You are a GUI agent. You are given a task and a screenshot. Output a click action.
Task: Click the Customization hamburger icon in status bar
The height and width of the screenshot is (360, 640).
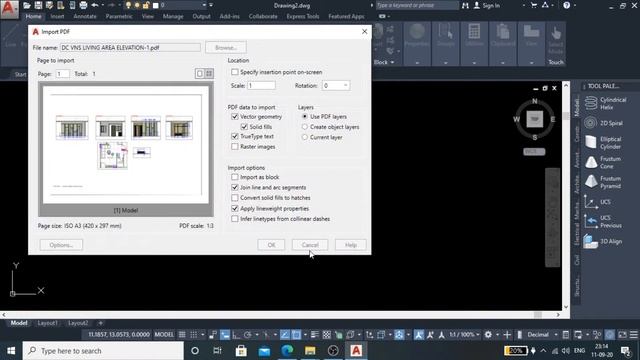tap(633, 335)
